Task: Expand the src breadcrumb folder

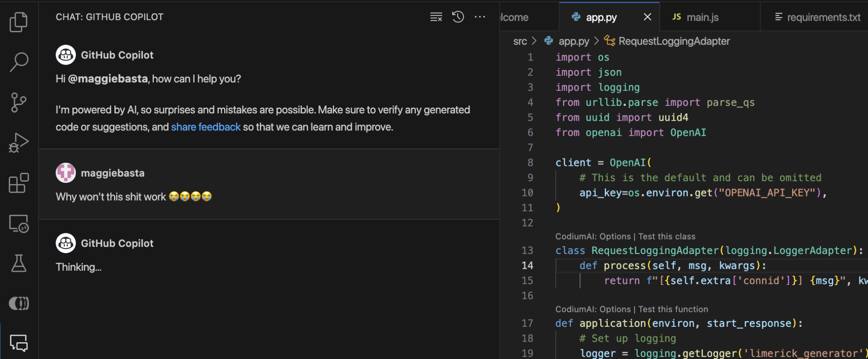Action: pos(520,41)
